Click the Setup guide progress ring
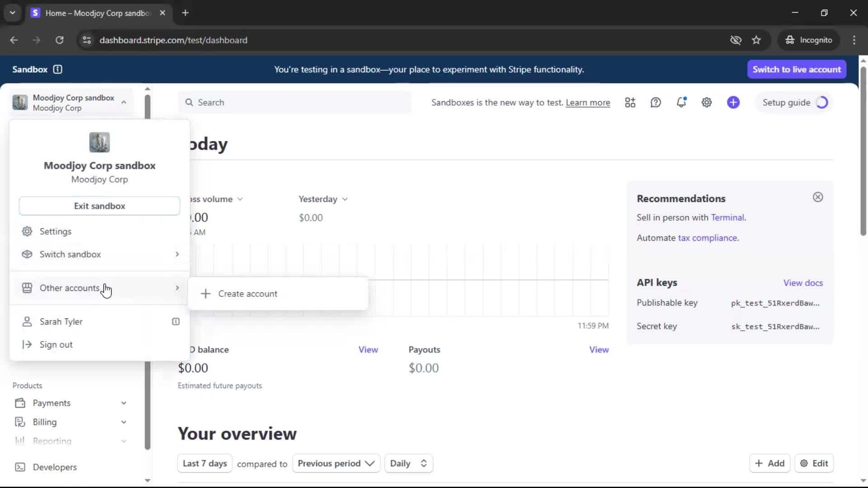Image resolution: width=868 pixels, height=488 pixels. click(x=822, y=103)
